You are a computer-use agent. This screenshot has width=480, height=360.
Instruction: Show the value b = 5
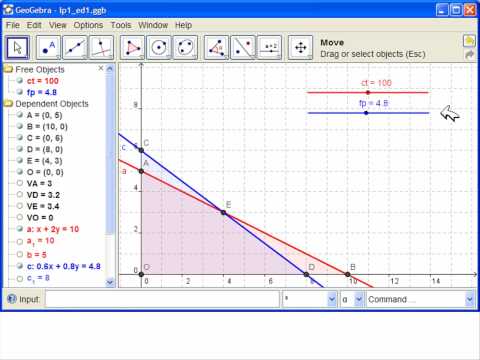click(20, 255)
